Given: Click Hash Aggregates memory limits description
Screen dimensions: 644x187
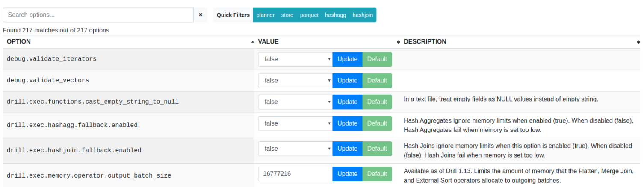Looking at the screenshot, I should point(518,125).
